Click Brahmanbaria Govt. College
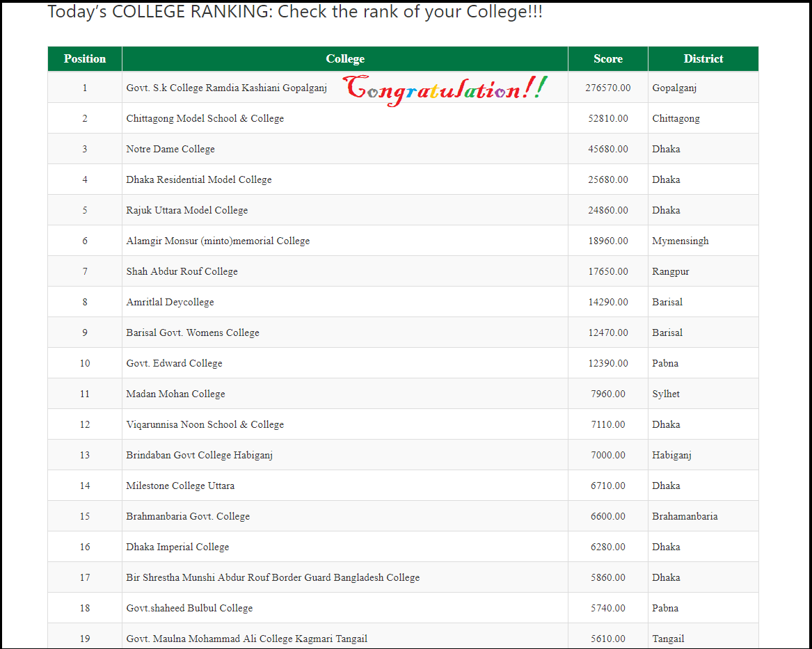 click(188, 516)
